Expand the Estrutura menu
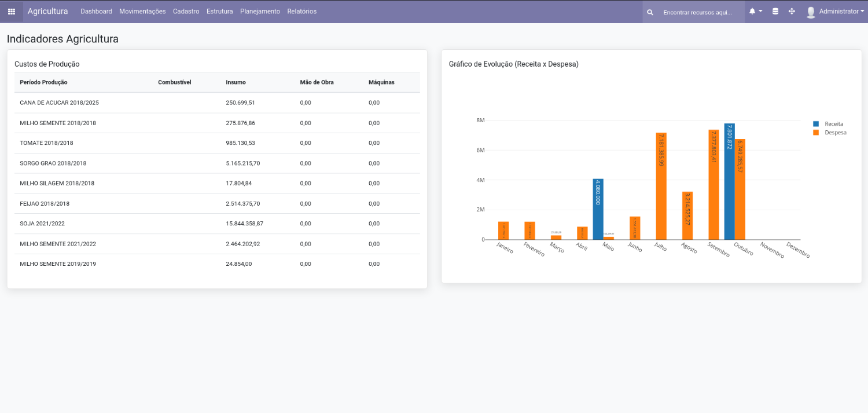The height and width of the screenshot is (413, 868). (219, 12)
